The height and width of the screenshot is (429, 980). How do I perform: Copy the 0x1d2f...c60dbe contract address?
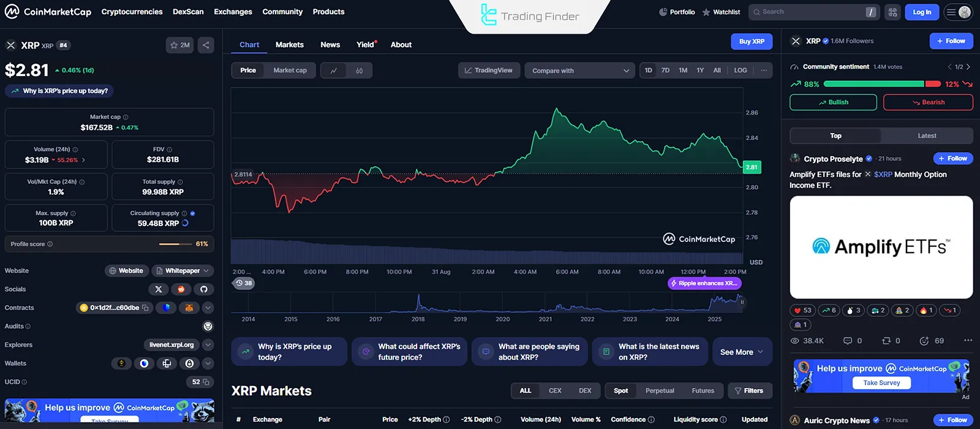(145, 308)
